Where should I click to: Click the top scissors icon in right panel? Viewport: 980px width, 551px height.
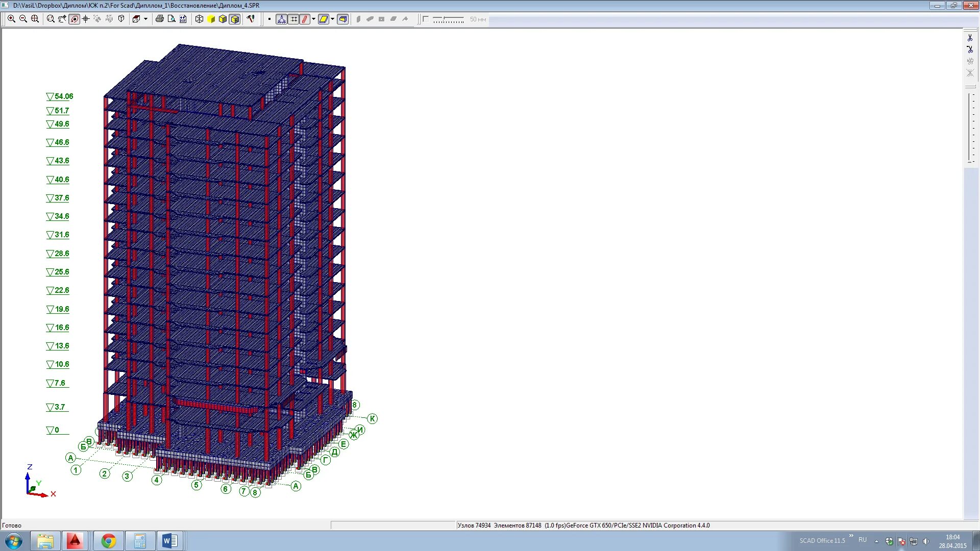click(970, 38)
